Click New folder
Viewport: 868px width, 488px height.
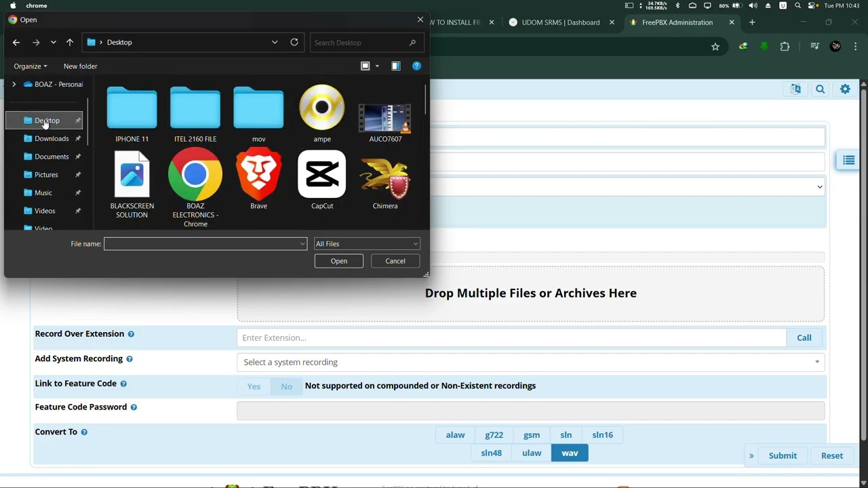pos(80,66)
